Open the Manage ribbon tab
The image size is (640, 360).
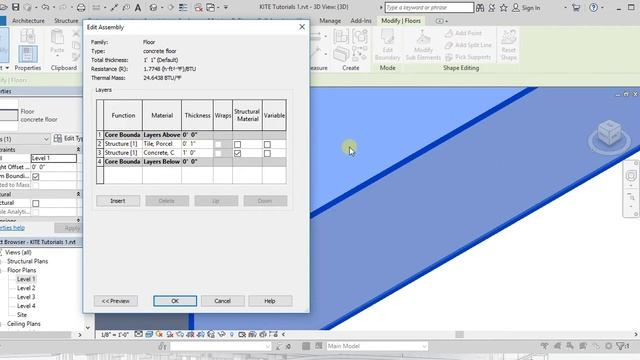click(x=330, y=20)
